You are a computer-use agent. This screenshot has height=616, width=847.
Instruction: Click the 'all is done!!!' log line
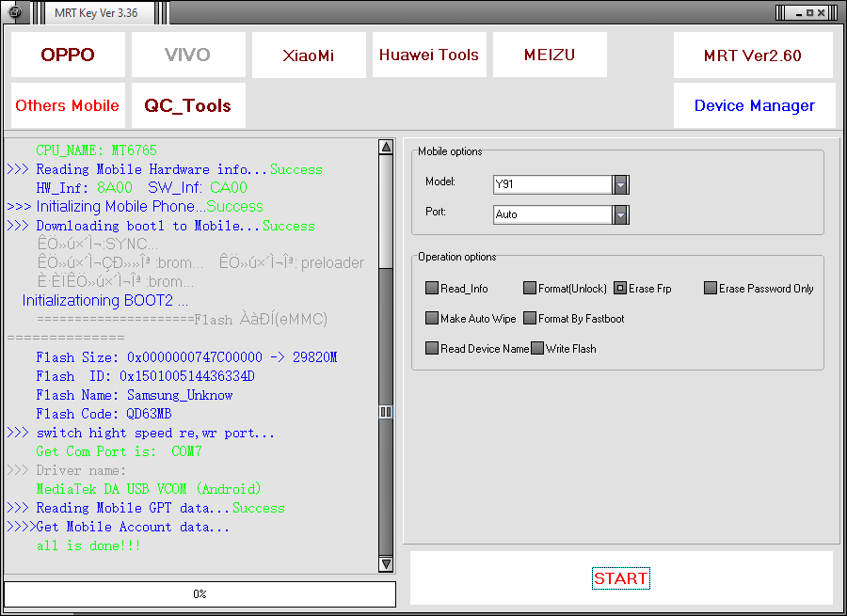pos(88,545)
